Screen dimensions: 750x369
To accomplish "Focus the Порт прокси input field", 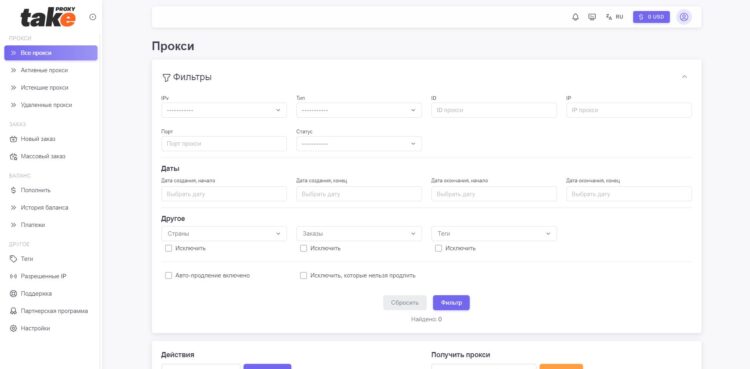I will coord(224,144).
